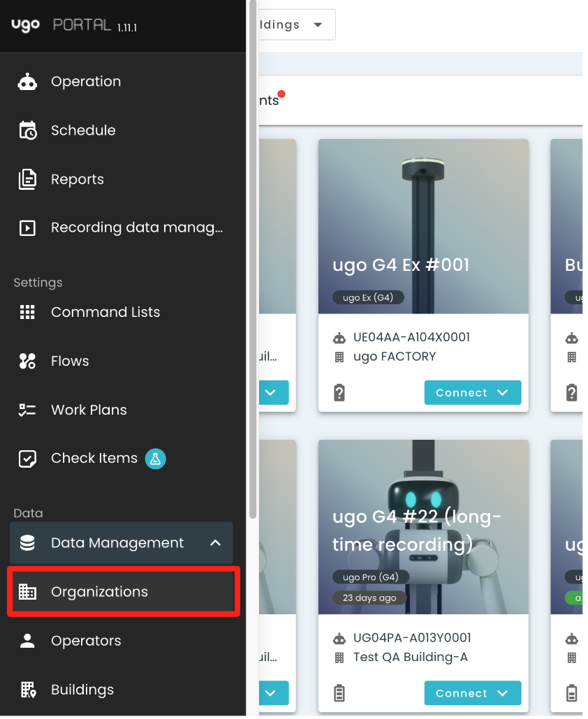Viewport: 588px width, 719px height.
Task: Open the Schedule page
Action: tap(121, 131)
